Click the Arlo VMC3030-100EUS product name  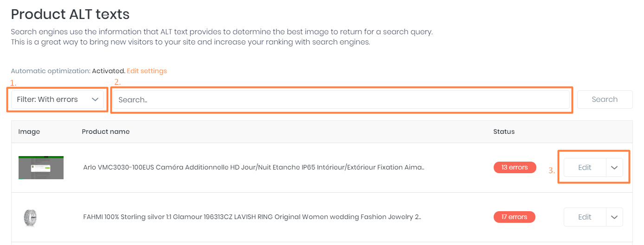253,167
